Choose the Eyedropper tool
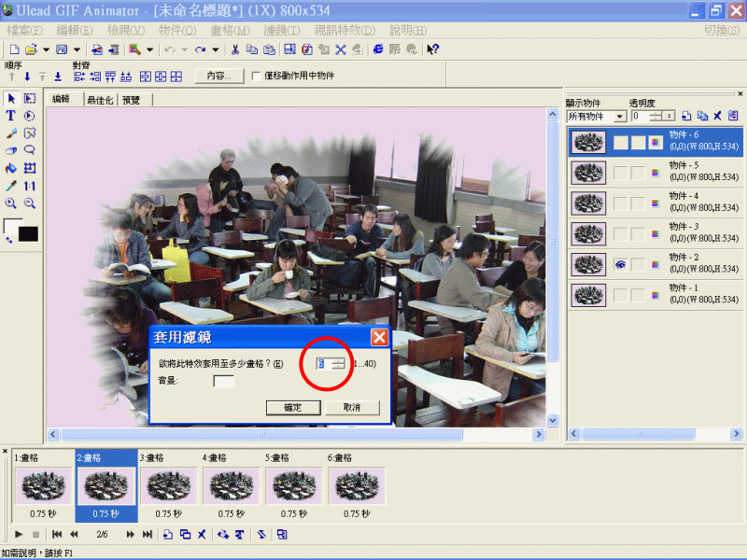 (11, 186)
